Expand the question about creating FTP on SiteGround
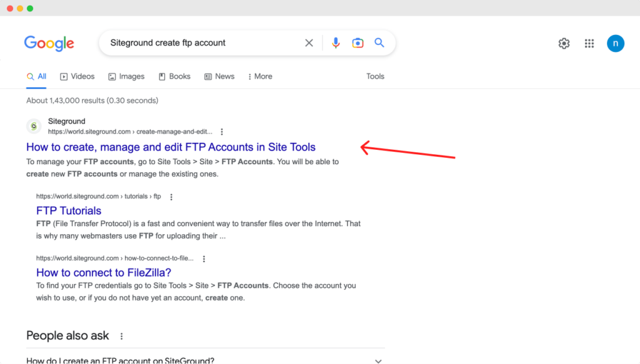 click(x=378, y=360)
